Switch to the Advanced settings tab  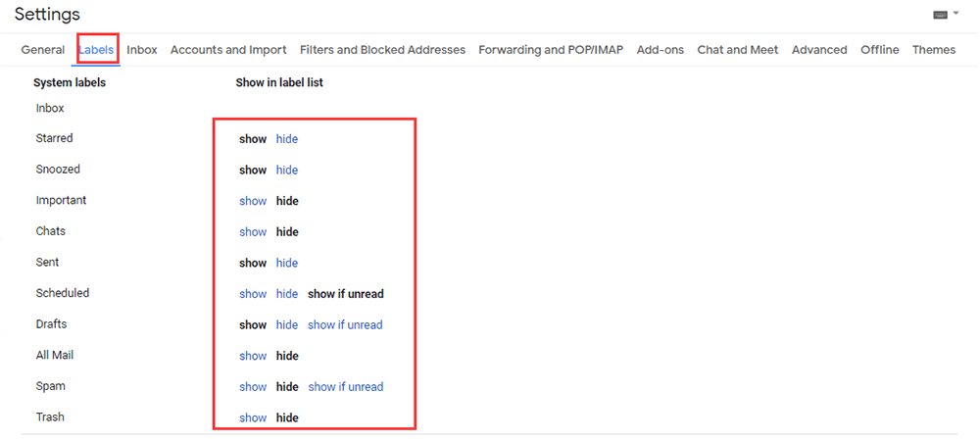tap(819, 50)
